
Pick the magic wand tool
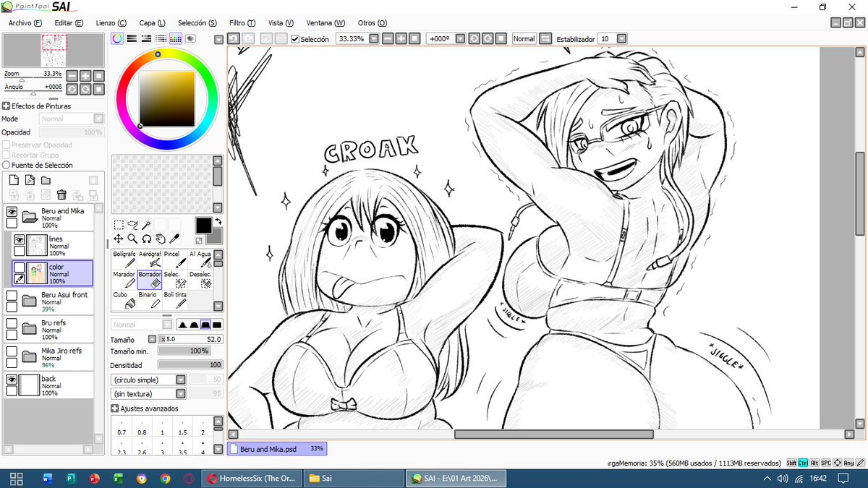point(146,225)
